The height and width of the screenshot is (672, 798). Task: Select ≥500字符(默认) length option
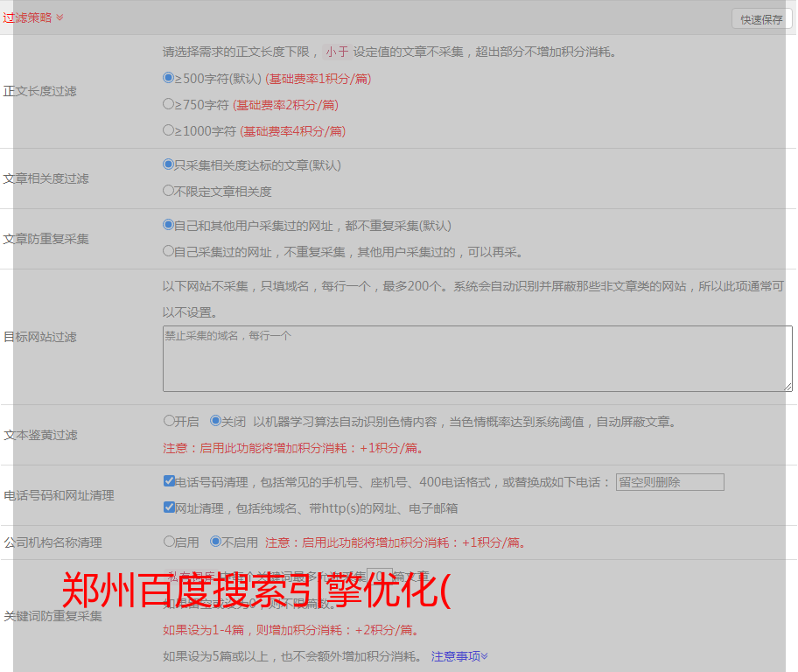[168, 78]
